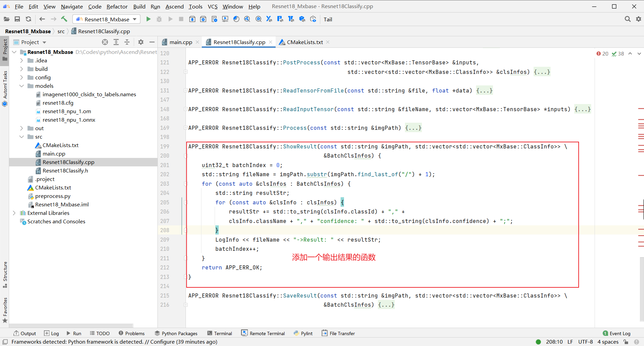Expand the build folder

22,69
